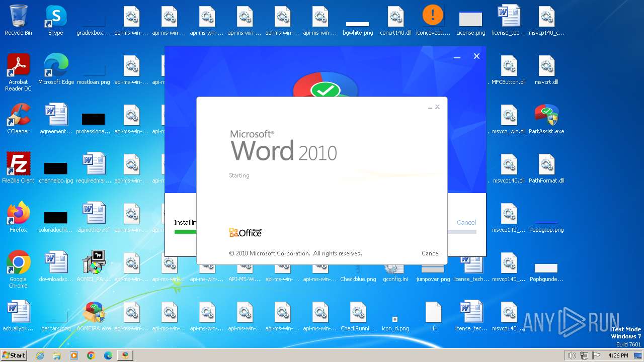Click the 4:26 PM taskbar clock
Screen dimensions: 644x362
click(x=618, y=355)
